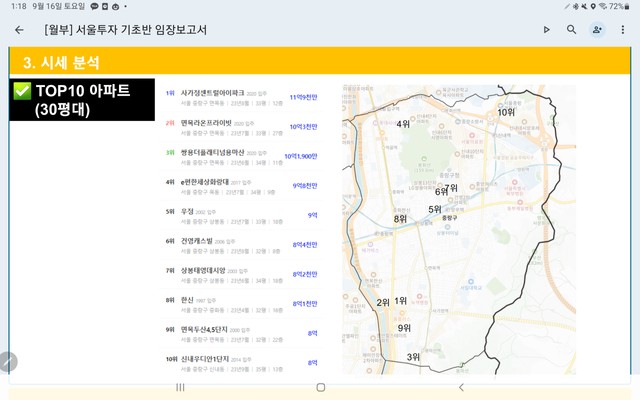The width and height of the screenshot is (640, 400).
Task: Tap the Android back navigation chevron
Action: pyautogui.click(x=461, y=387)
